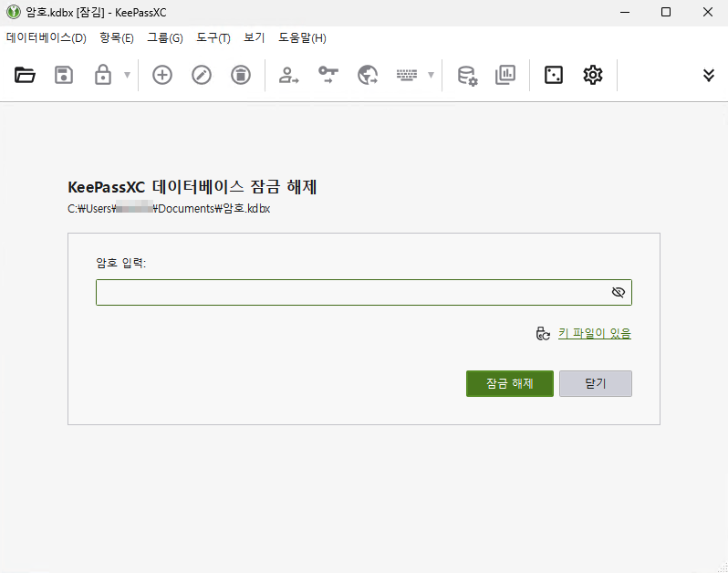Expand the toolbar overflow chevron
Screen dimensions: 728x573
pos(709,75)
